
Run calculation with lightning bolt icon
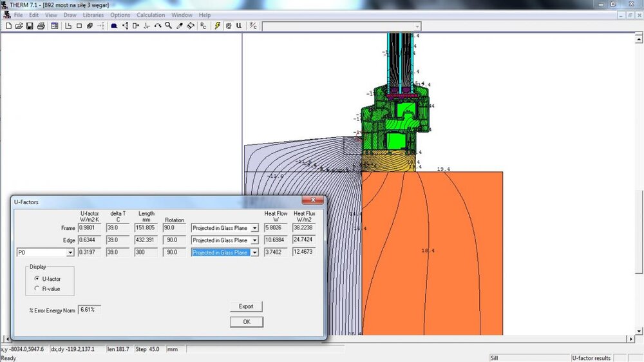[x=218, y=26]
